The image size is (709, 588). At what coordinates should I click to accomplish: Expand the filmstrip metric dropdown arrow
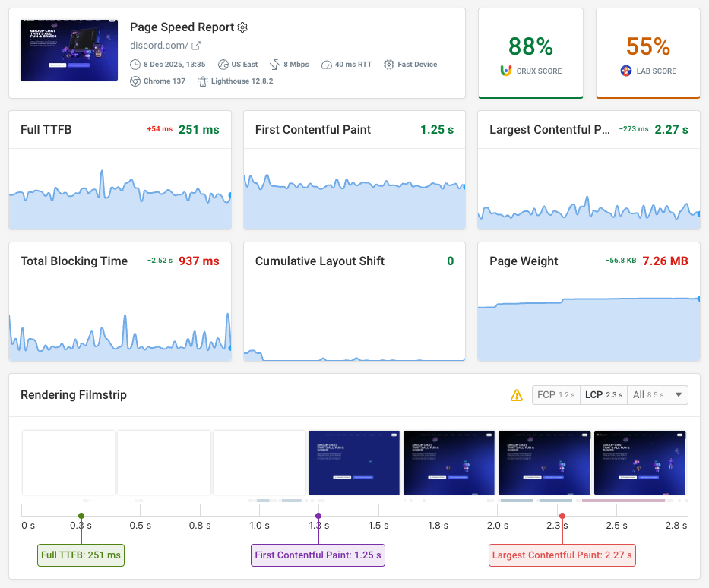pos(679,394)
